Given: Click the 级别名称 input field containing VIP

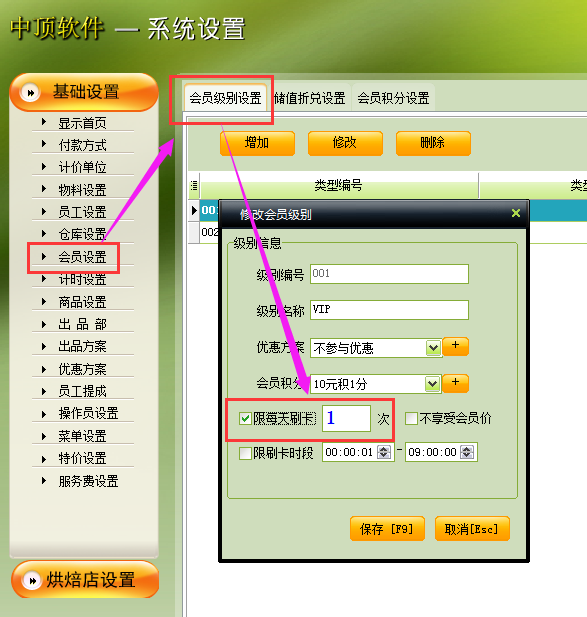Looking at the screenshot, I should click(x=389, y=310).
